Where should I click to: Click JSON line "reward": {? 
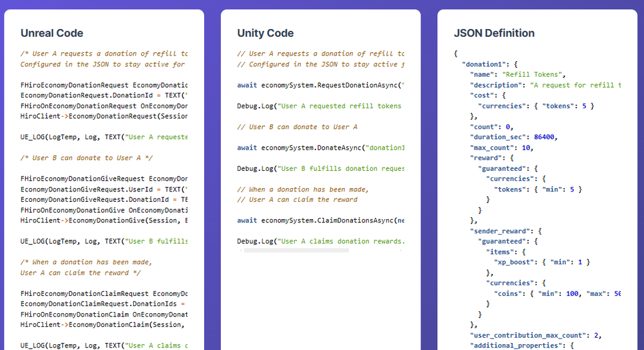click(x=491, y=158)
